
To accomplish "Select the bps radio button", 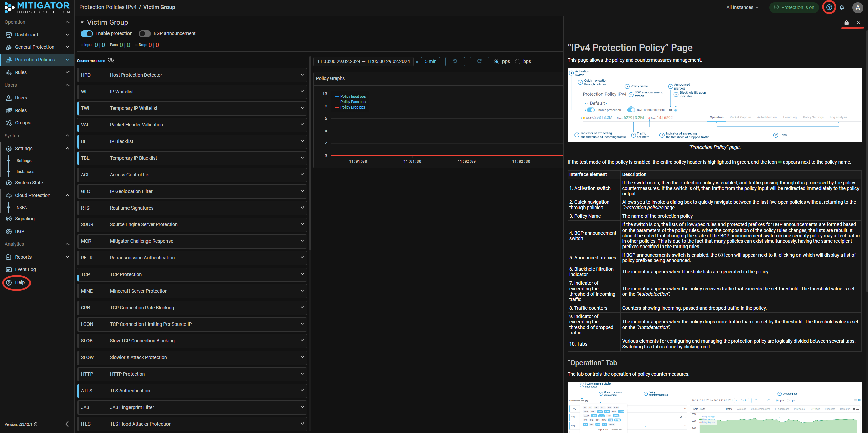I will (518, 62).
